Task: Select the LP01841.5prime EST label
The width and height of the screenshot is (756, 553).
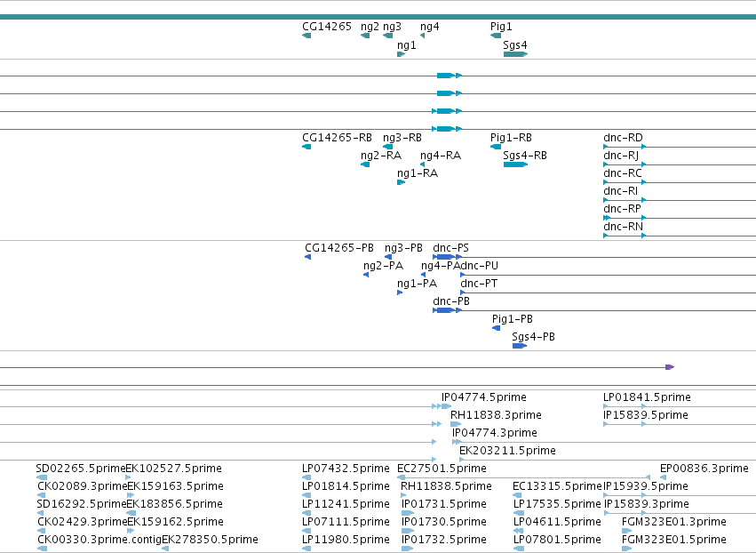Action: tap(647, 397)
